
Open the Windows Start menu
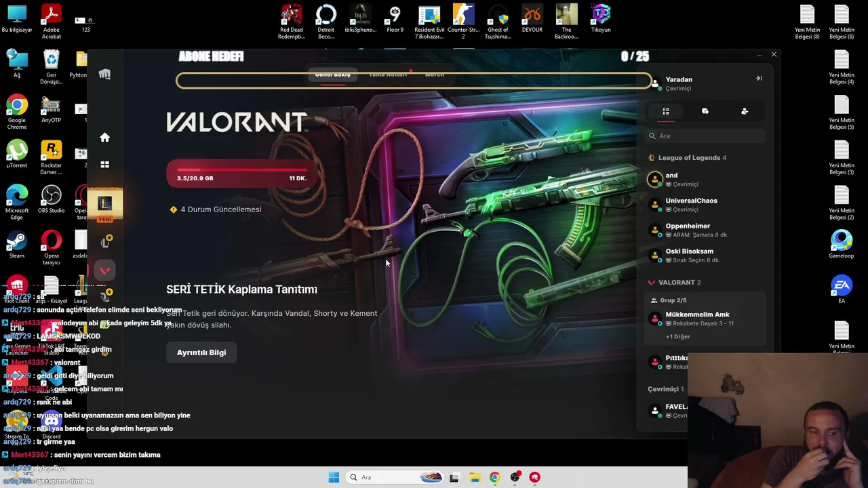tap(334, 477)
